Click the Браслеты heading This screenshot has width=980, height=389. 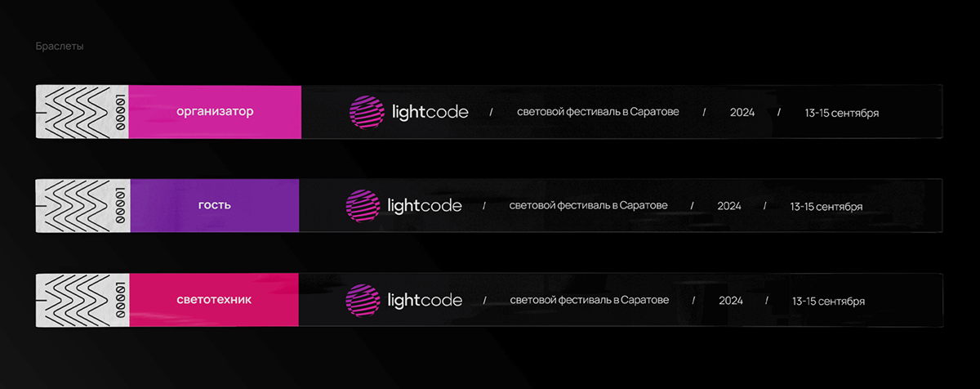pyautogui.click(x=60, y=47)
